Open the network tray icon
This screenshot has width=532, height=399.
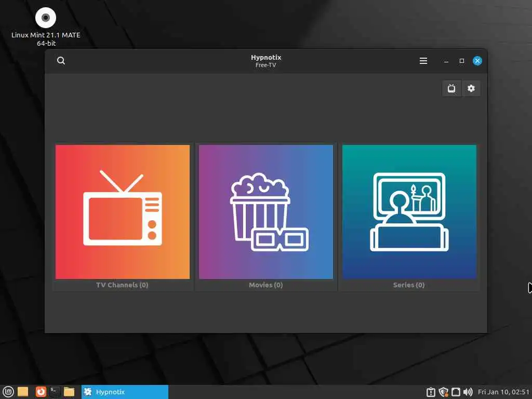456,392
